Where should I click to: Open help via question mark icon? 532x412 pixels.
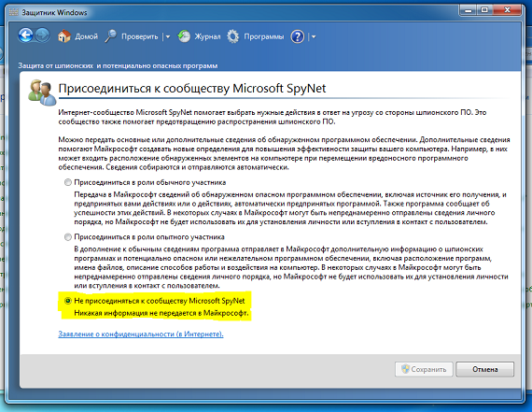pyautogui.click(x=298, y=36)
